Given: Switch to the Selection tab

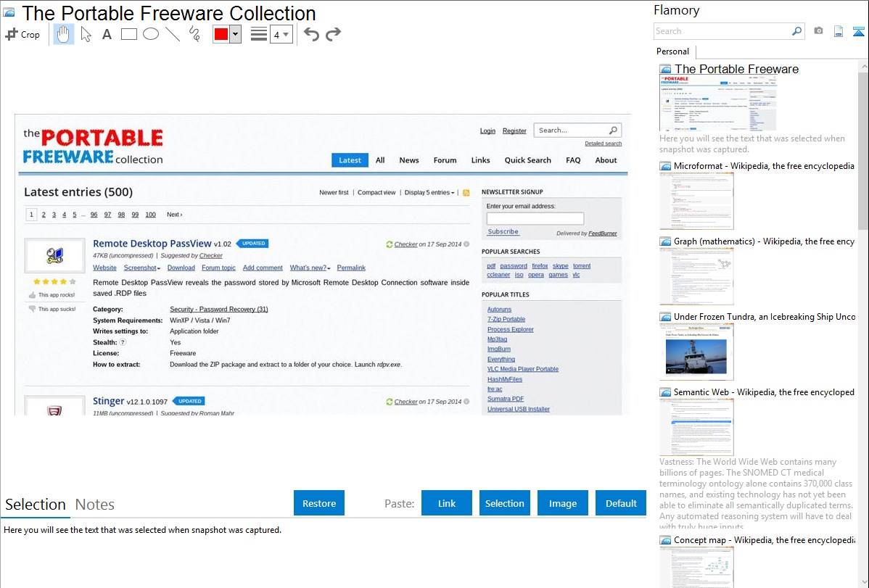Looking at the screenshot, I should click(x=36, y=505).
